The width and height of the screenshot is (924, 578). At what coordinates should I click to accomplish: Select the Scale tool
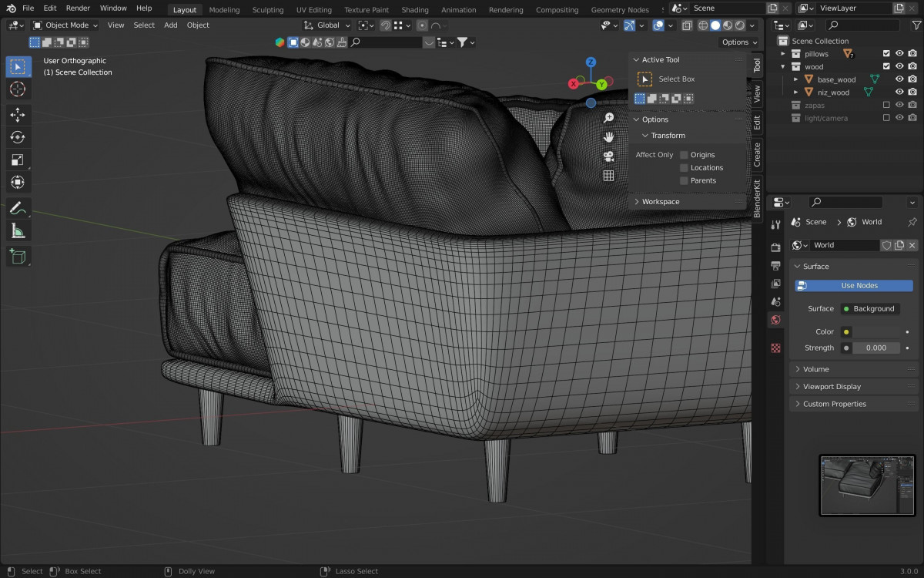18,160
